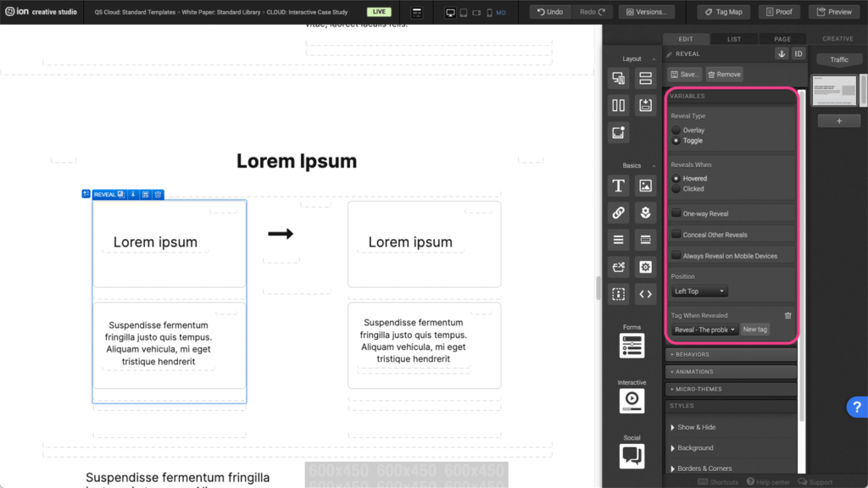This screenshot has width=868, height=488.
Task: Open the Interactive element icon
Action: [632, 401]
